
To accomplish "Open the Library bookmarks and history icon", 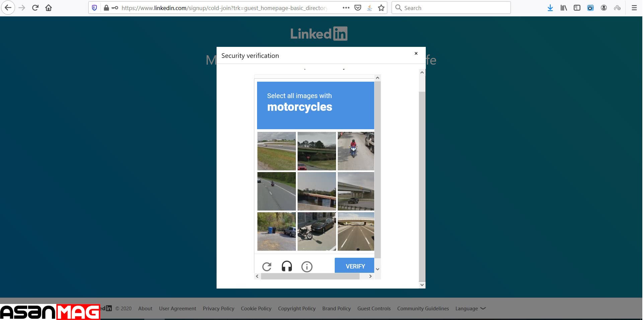I will (x=564, y=8).
